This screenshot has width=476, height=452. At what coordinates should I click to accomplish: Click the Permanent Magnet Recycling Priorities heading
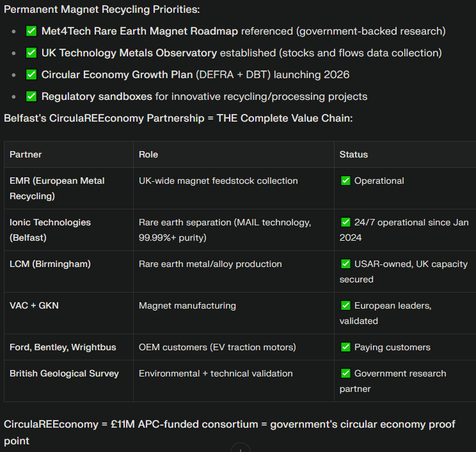point(102,10)
